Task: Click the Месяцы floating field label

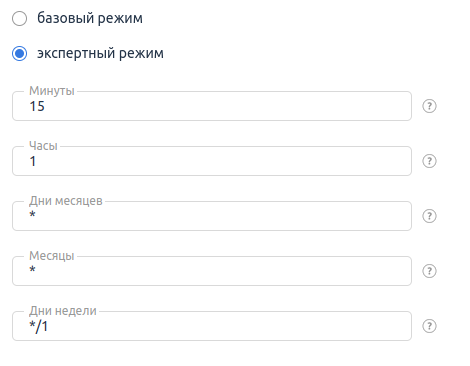Action: [x=52, y=256]
